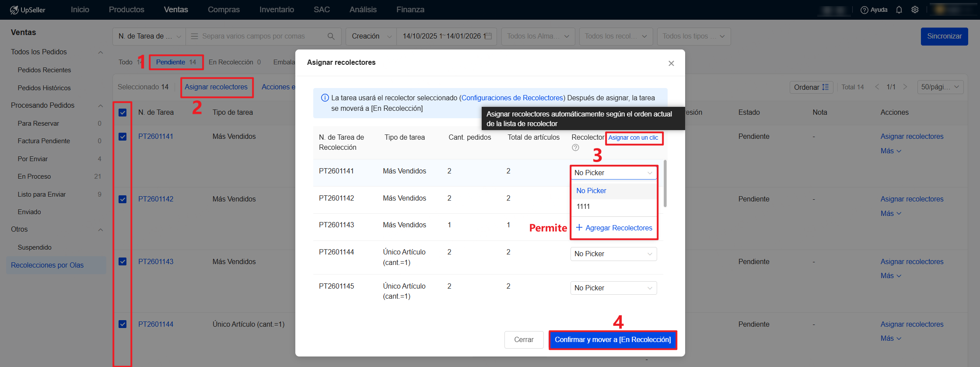Open the Configuraciones de Recolectores link
Screen dimensions: 980x367
point(512,98)
